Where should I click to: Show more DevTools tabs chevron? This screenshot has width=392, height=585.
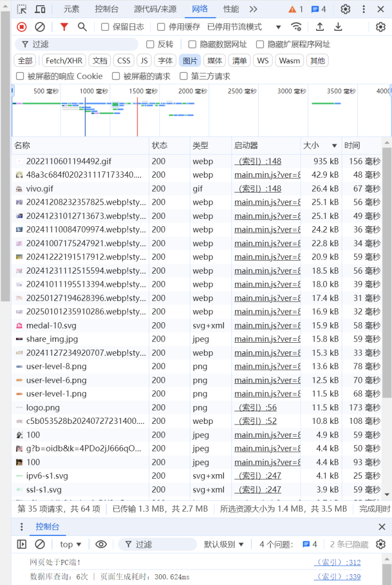(254, 9)
